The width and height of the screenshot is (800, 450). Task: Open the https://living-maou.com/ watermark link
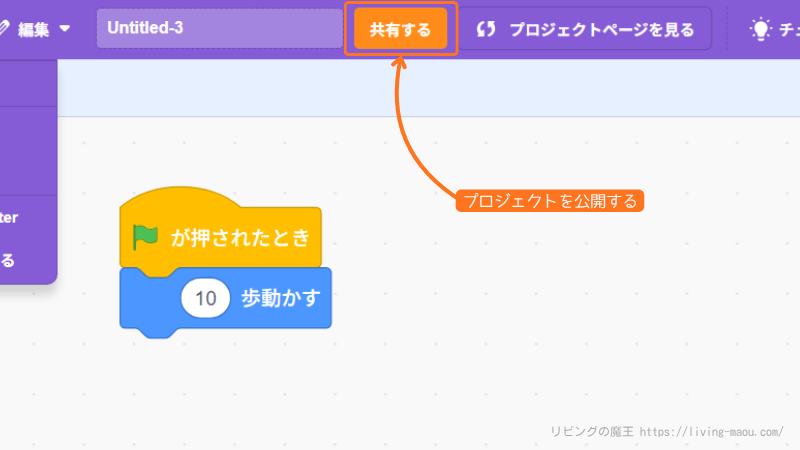(x=710, y=431)
